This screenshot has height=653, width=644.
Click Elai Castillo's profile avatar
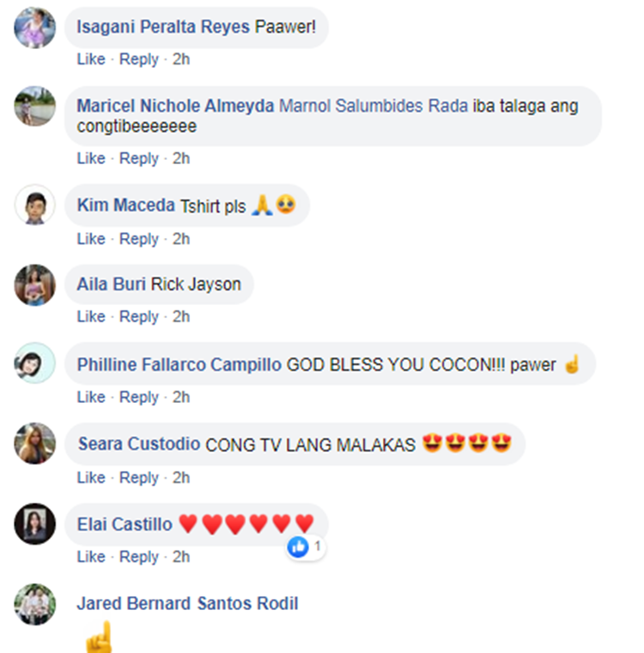point(35,523)
